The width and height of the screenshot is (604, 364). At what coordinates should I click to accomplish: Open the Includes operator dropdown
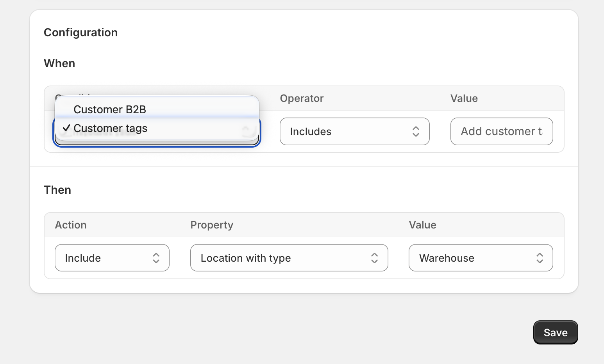pos(354,132)
